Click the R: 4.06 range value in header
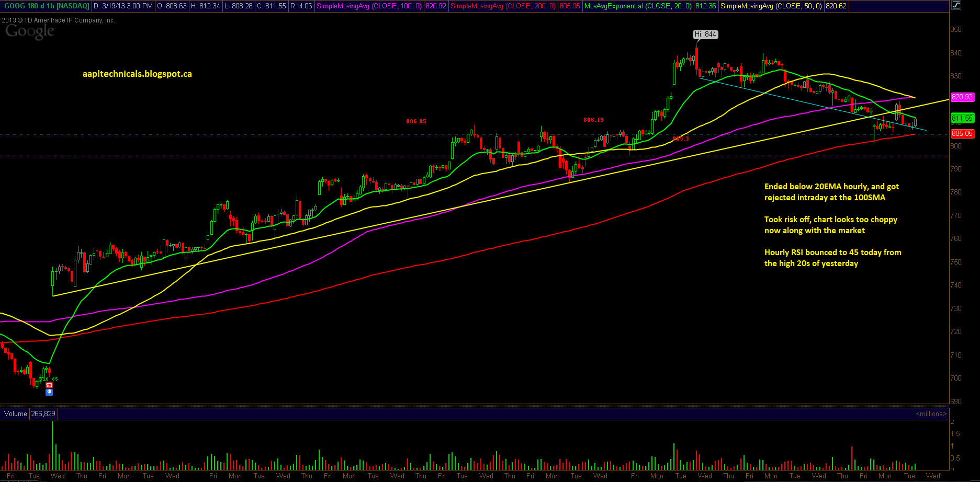 coord(301,6)
